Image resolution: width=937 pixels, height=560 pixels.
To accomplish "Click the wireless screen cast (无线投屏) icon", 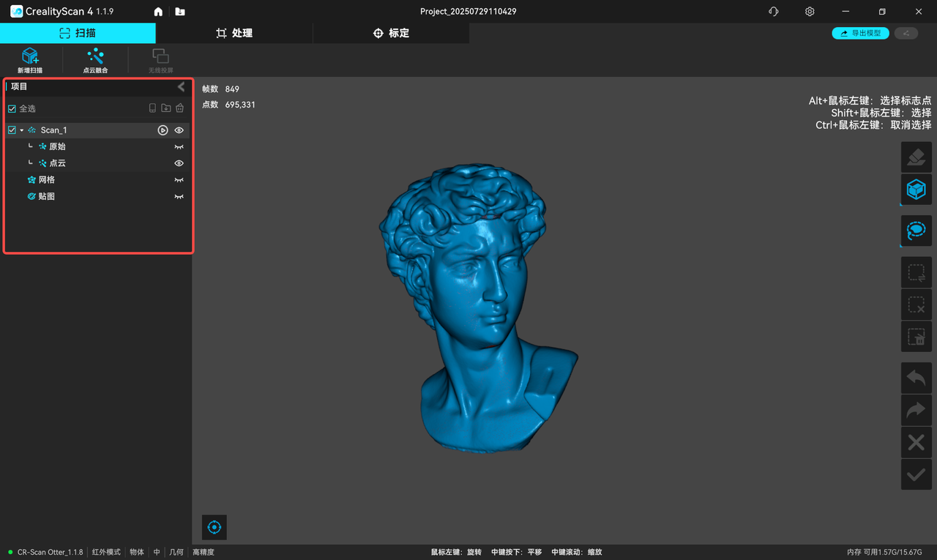I will (x=160, y=60).
